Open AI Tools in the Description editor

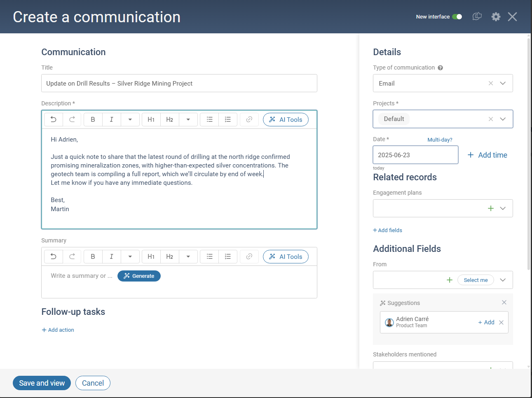coord(286,119)
